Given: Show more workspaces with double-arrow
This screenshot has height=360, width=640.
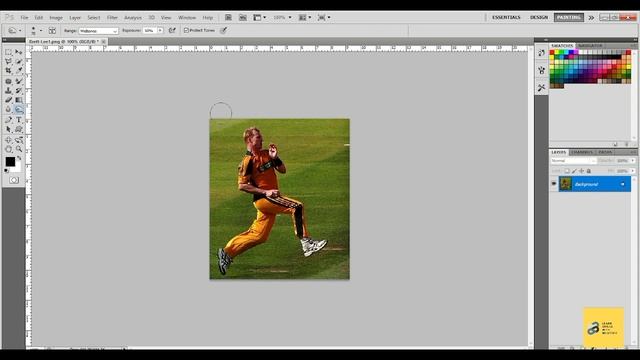Looking at the screenshot, I should click(x=591, y=18).
